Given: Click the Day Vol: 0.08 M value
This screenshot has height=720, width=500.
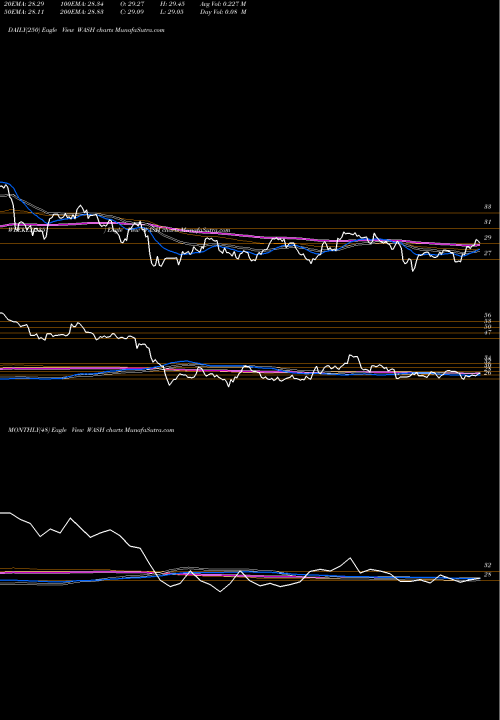Looking at the screenshot, I should coord(223,12).
